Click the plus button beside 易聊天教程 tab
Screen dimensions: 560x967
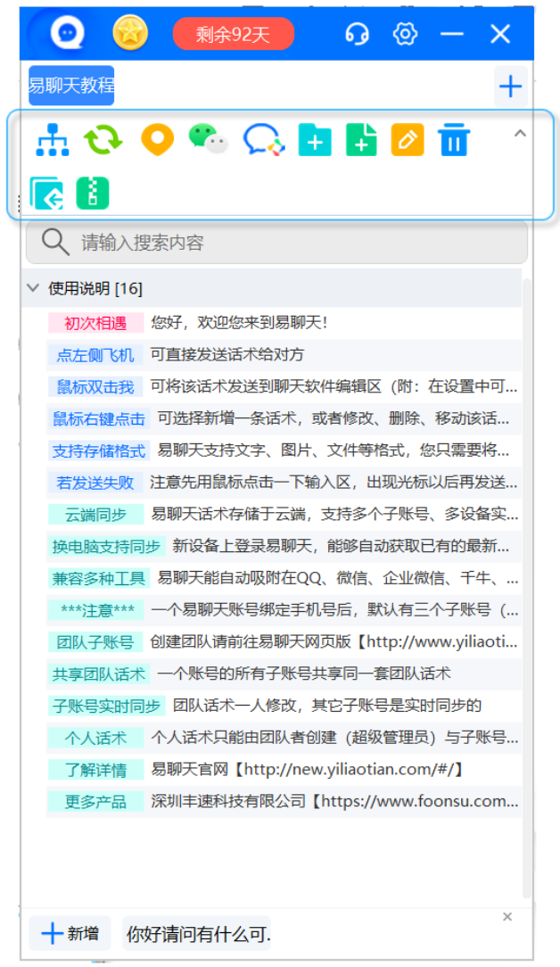(x=511, y=87)
